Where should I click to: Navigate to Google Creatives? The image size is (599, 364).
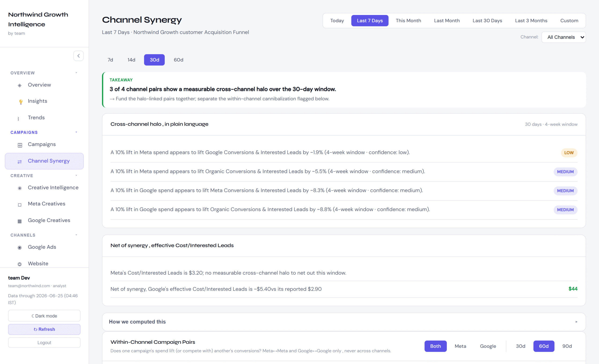tap(49, 220)
